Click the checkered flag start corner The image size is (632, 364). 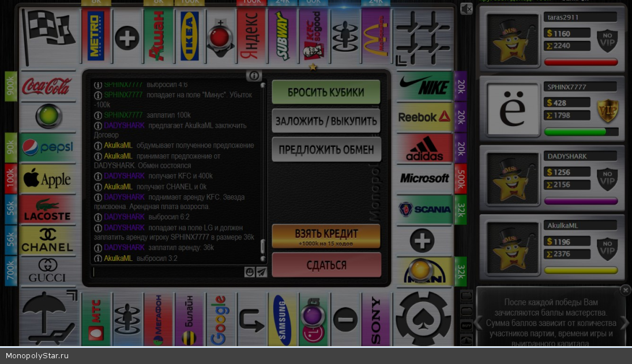pyautogui.click(x=48, y=36)
